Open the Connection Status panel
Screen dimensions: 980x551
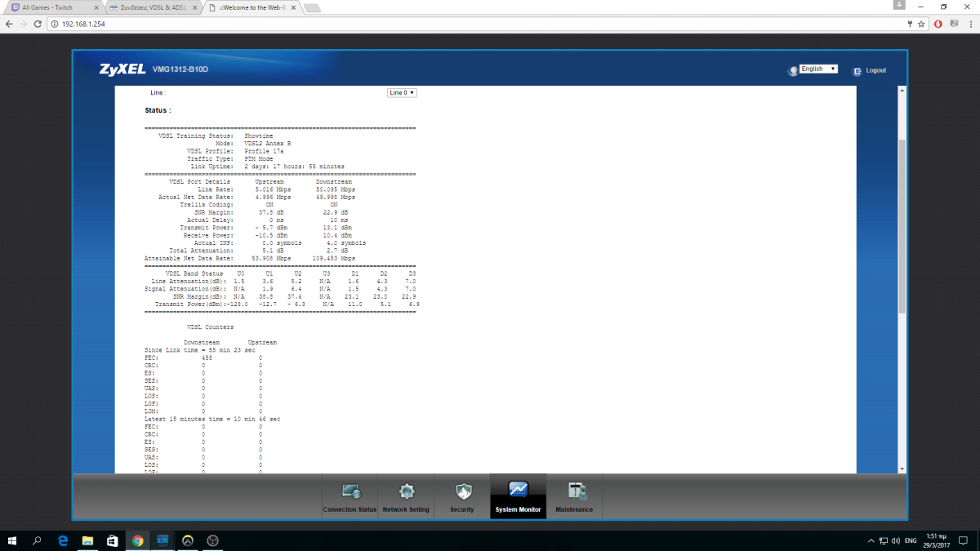click(x=350, y=497)
